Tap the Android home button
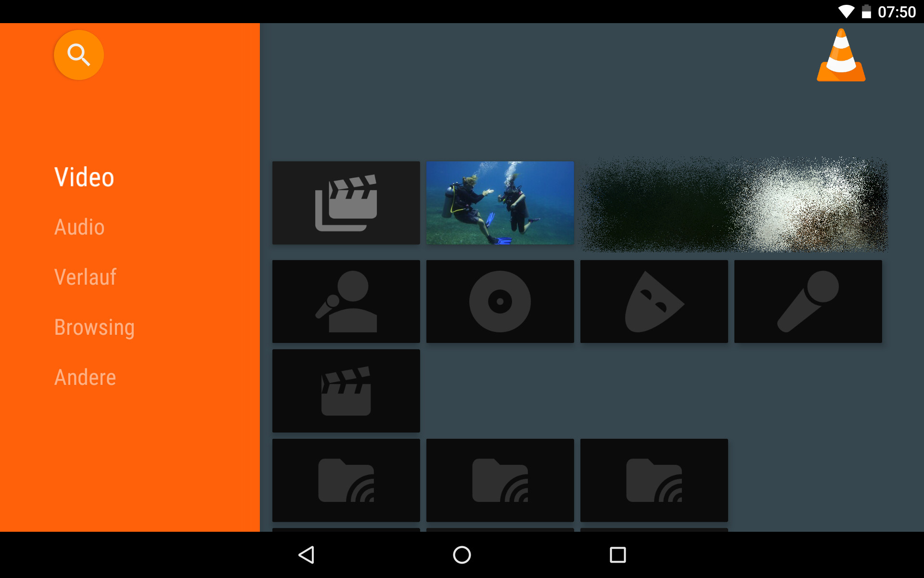Screen dimensions: 924x578 462,555
